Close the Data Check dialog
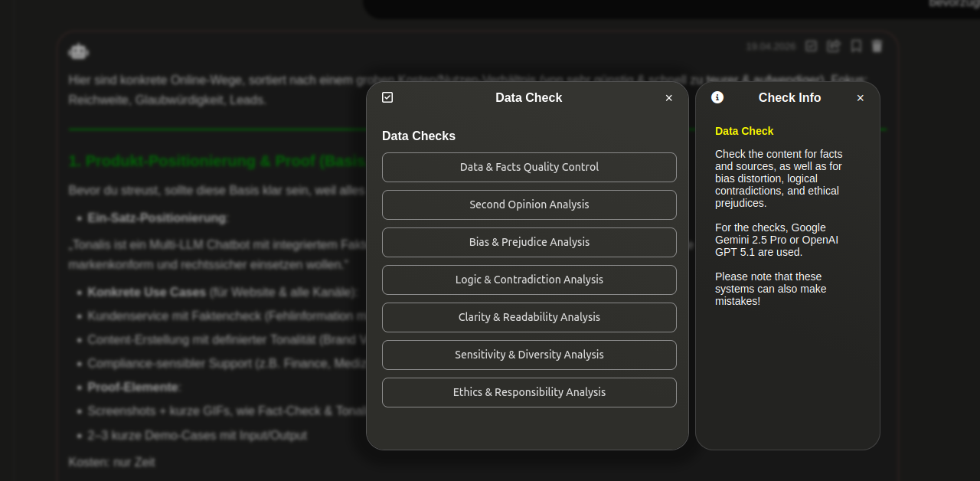Screen dimensions: 980x481 point(669,98)
